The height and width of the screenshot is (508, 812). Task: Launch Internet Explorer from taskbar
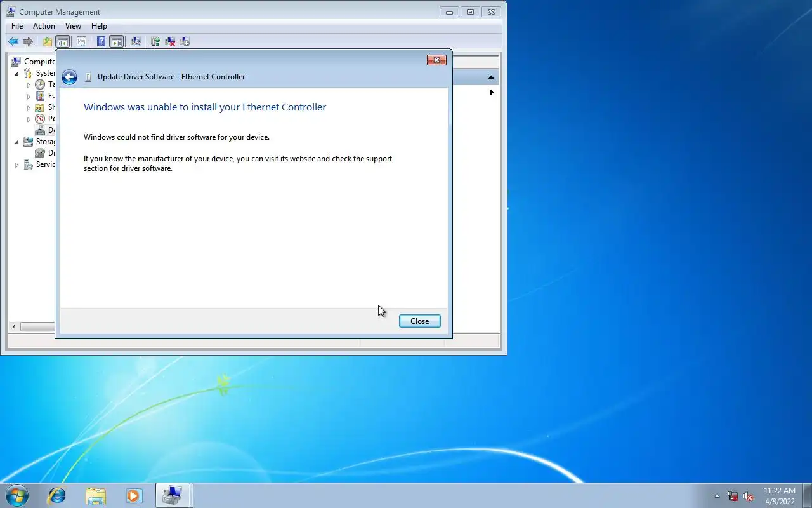[x=57, y=495]
